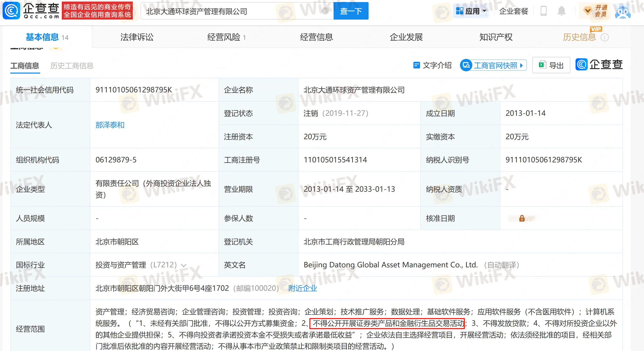This screenshot has width=644, height=351.
Task: Switch to 法律诉讼 tab
Action: pyautogui.click(x=137, y=37)
